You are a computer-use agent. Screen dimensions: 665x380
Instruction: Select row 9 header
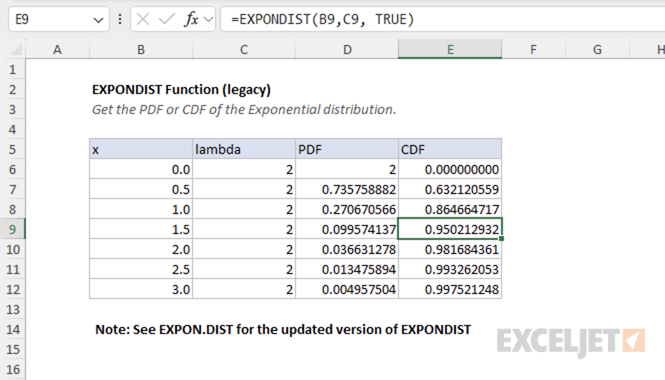(13, 229)
